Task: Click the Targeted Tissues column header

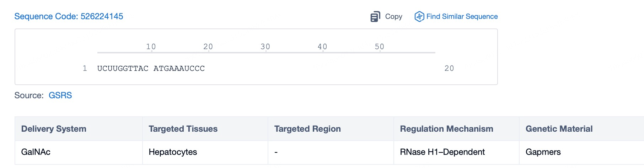Action: click(183, 129)
